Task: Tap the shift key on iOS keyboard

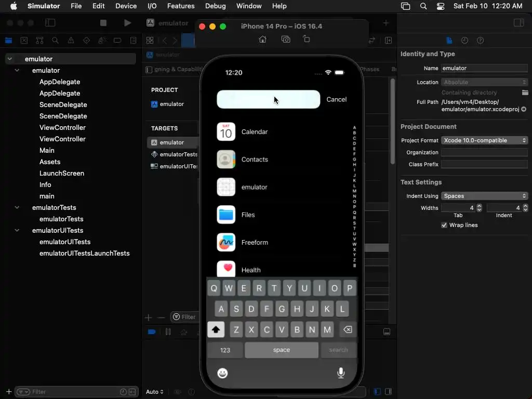Action: coord(216,329)
